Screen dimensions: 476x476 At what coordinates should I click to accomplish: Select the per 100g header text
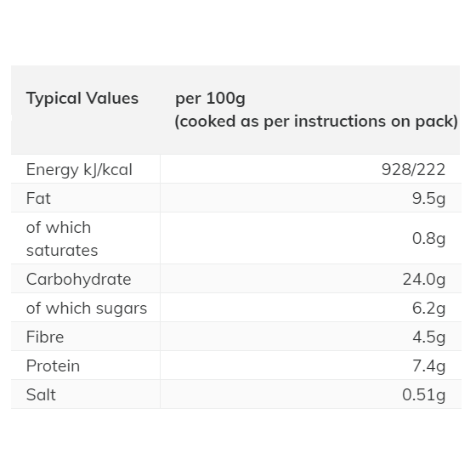tap(211, 99)
